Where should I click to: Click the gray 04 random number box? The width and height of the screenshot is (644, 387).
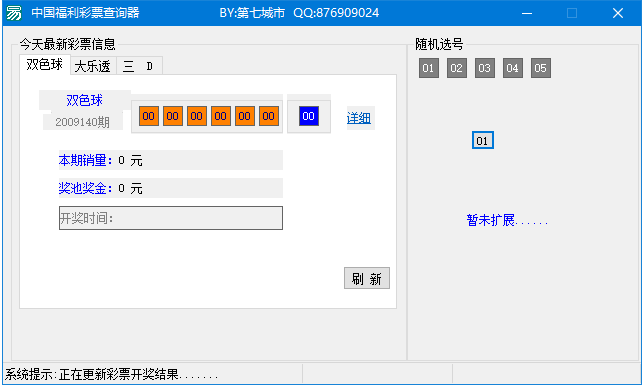pos(513,68)
